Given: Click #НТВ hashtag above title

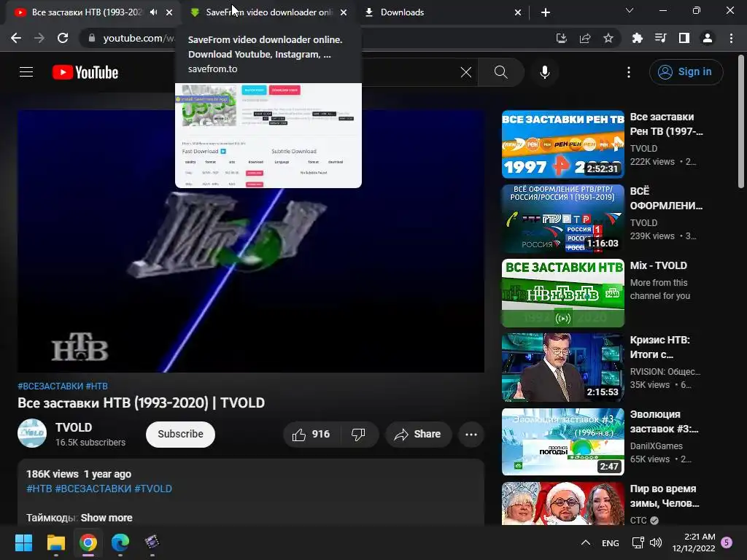Looking at the screenshot, I should click(97, 386).
